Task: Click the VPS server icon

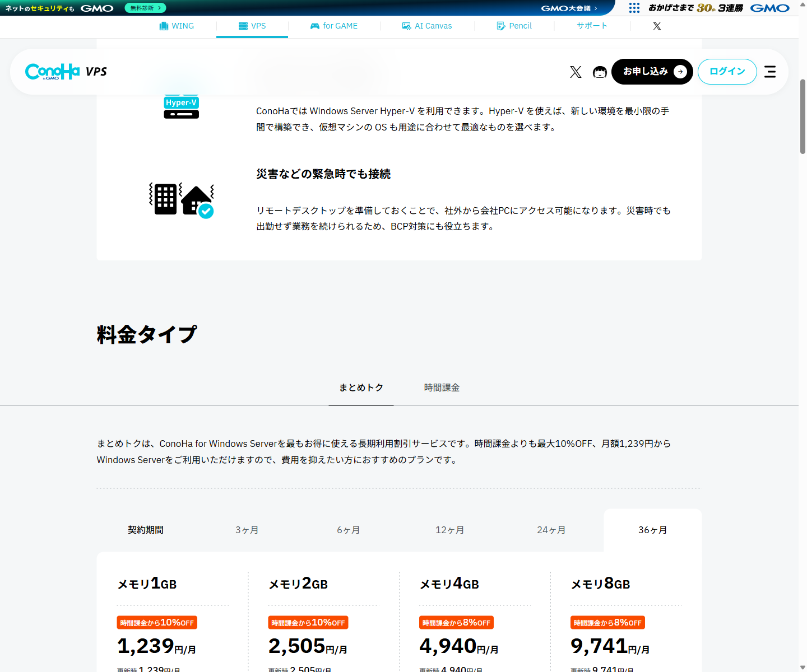Action: coord(243,26)
